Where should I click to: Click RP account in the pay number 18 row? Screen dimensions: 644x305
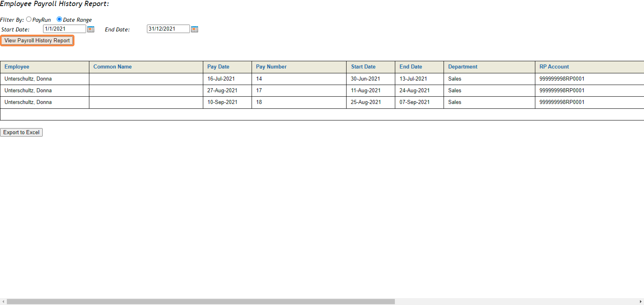pos(562,102)
